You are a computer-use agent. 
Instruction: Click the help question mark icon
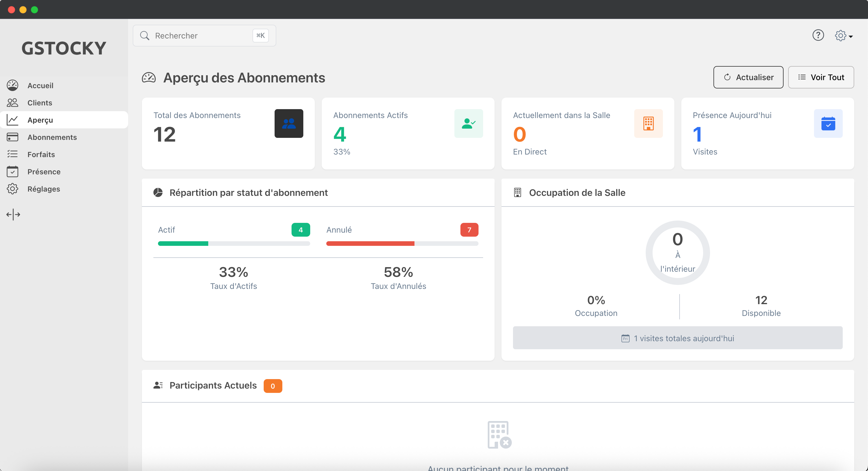818,35
